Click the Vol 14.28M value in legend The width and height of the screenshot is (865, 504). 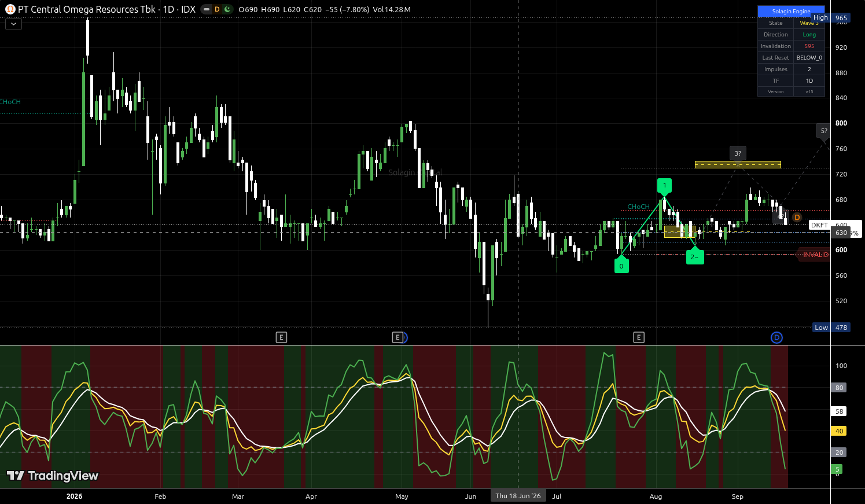point(392,9)
